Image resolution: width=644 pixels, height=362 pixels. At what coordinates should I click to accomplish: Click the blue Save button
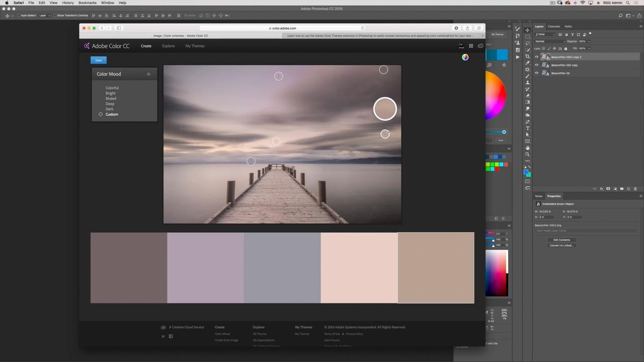99,60
